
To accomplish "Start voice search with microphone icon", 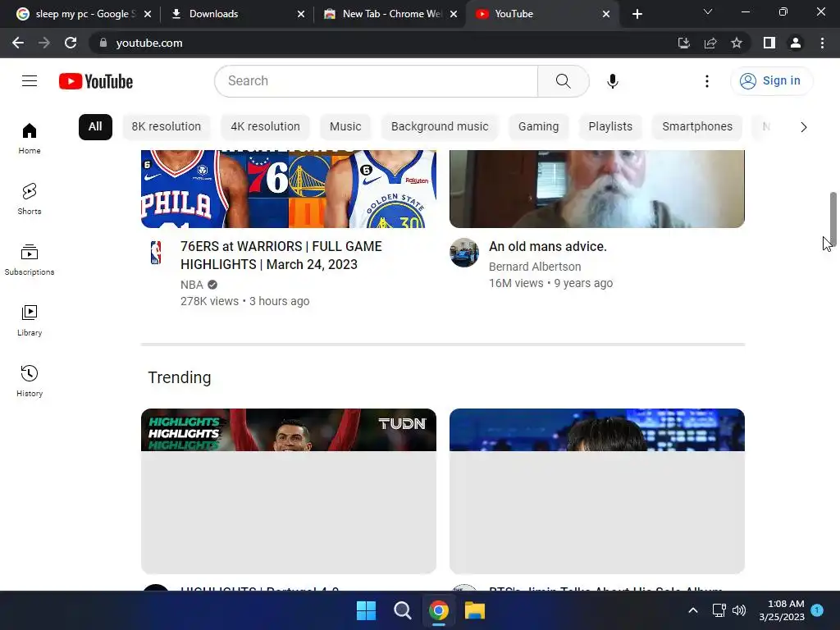I will point(612,81).
